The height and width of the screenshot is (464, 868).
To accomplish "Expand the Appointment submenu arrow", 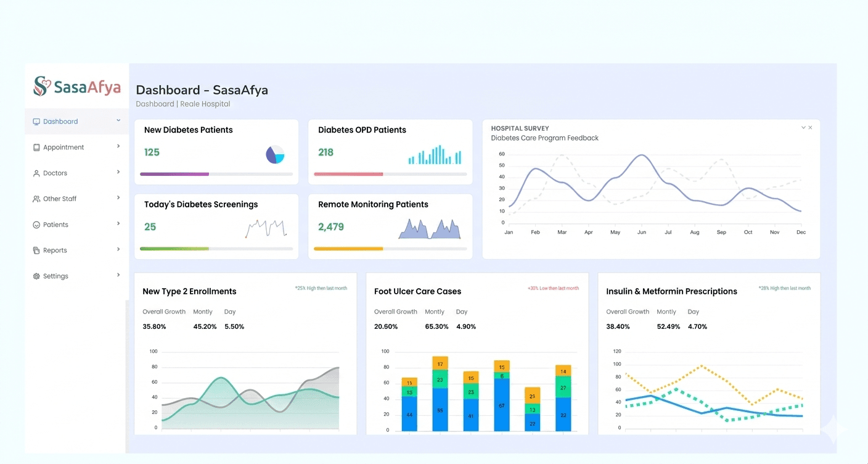I will [118, 146].
